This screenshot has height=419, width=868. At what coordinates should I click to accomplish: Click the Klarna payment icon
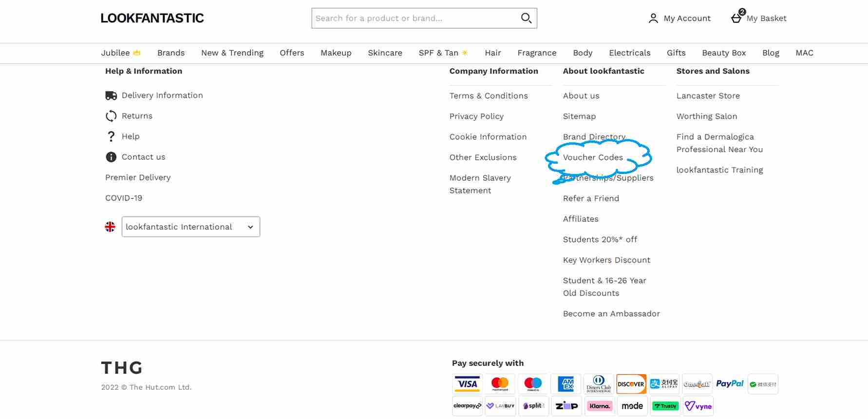pyautogui.click(x=599, y=406)
